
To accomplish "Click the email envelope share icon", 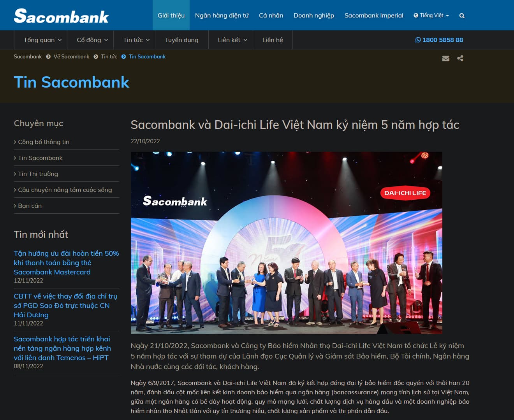I will coord(446,58).
